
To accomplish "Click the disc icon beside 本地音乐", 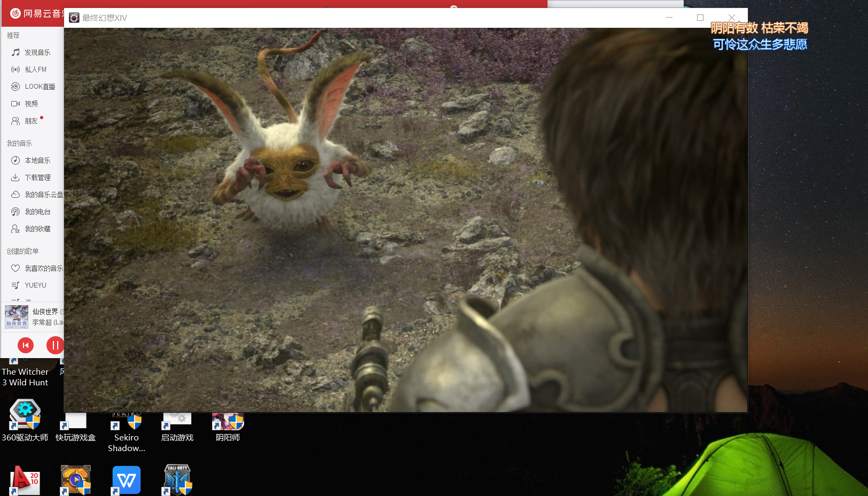I will pyautogui.click(x=15, y=160).
